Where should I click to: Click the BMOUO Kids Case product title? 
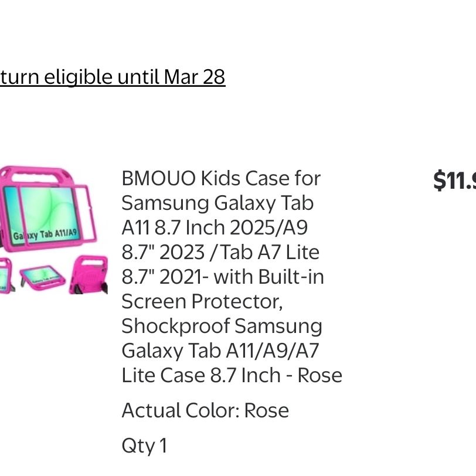click(232, 277)
